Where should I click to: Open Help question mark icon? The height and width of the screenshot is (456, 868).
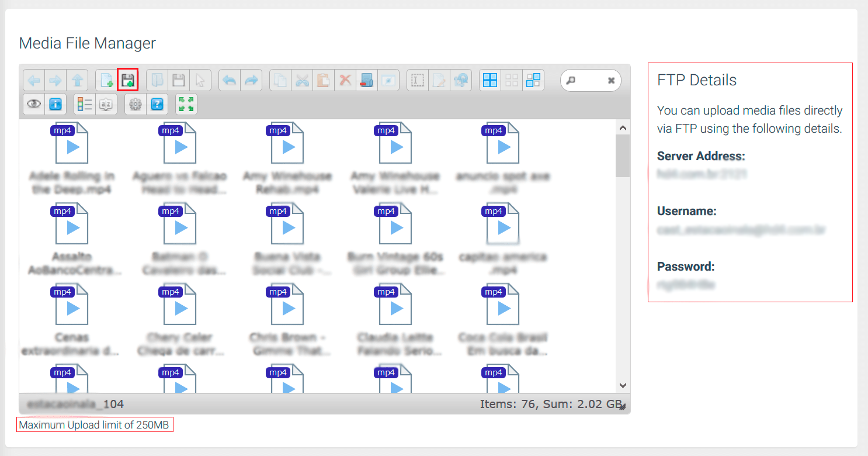point(157,104)
